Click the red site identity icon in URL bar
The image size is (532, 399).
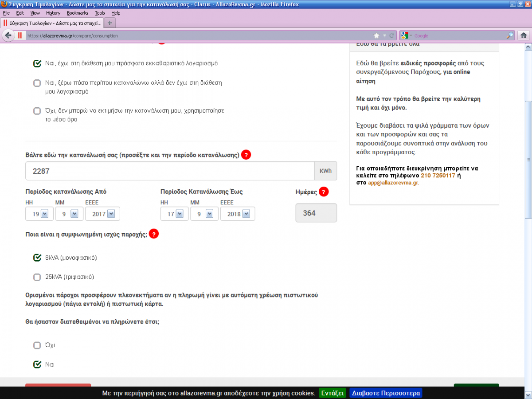pyautogui.click(x=20, y=35)
